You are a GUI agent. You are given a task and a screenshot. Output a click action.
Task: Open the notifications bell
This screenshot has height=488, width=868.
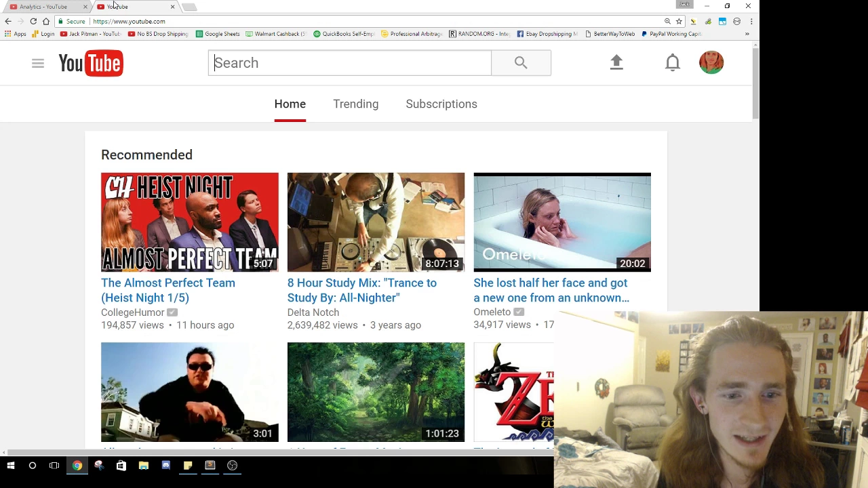672,62
